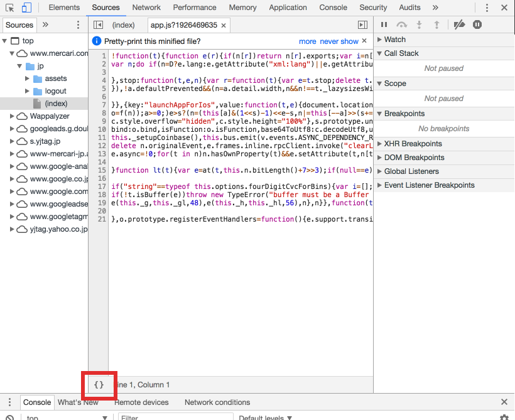Expand the www.google.com node

pyautogui.click(x=12, y=191)
